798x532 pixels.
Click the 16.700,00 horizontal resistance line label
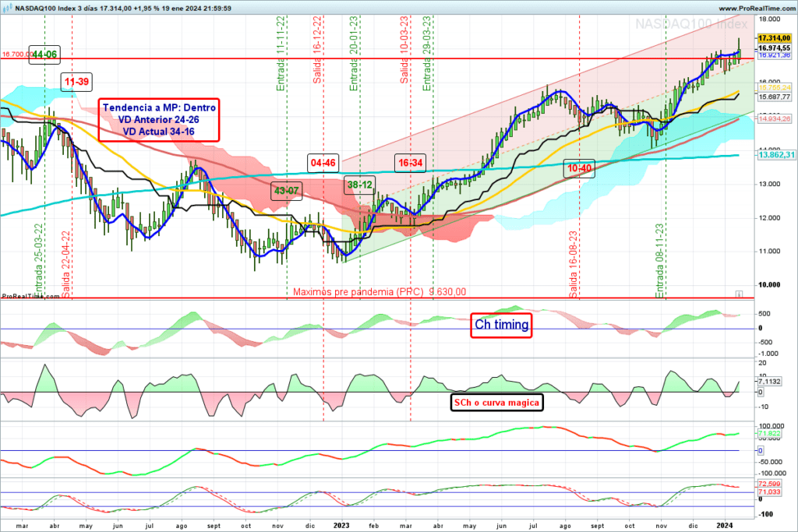click(16, 54)
